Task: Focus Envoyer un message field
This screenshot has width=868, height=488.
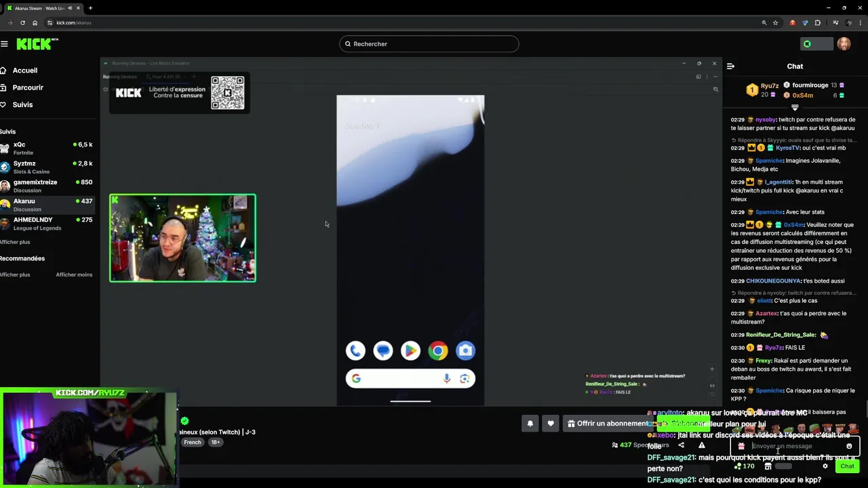Action: tap(795, 446)
